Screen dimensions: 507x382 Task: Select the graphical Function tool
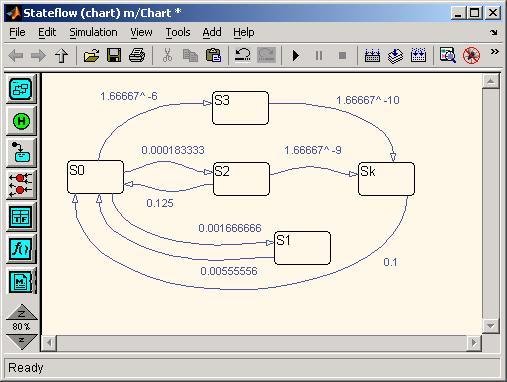(x=21, y=249)
